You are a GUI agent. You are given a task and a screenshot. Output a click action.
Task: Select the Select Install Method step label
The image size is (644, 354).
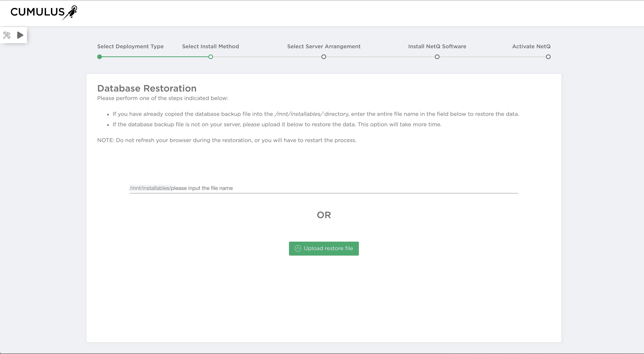[x=210, y=46]
